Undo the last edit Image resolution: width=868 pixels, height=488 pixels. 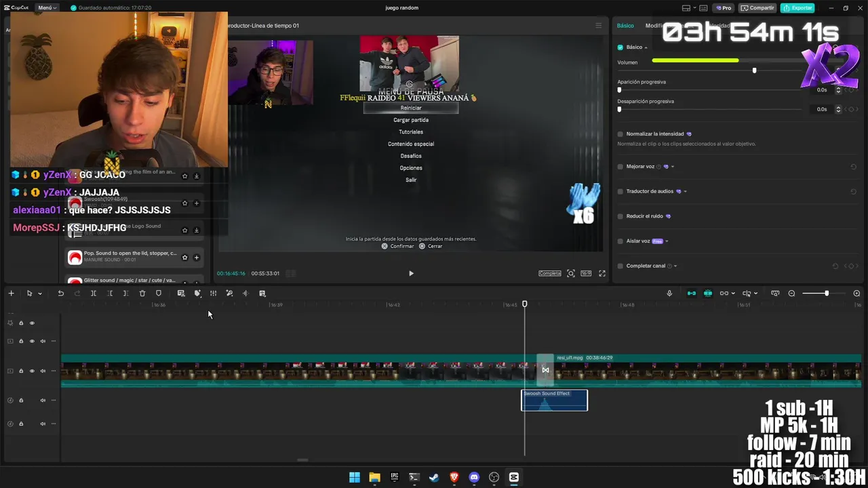pyautogui.click(x=60, y=293)
